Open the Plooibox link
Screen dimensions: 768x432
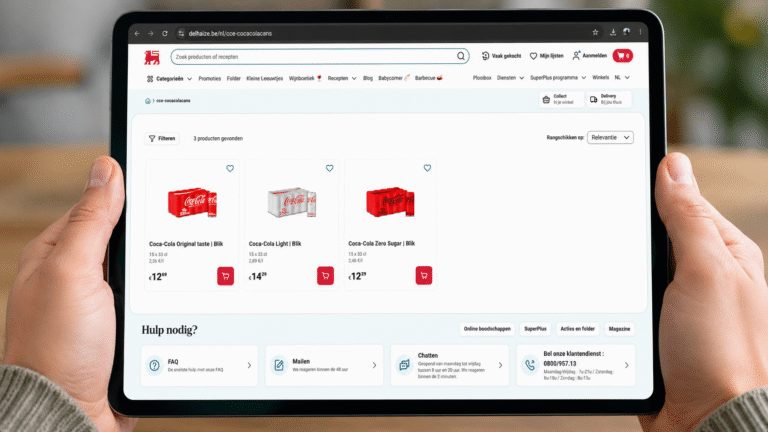point(482,77)
